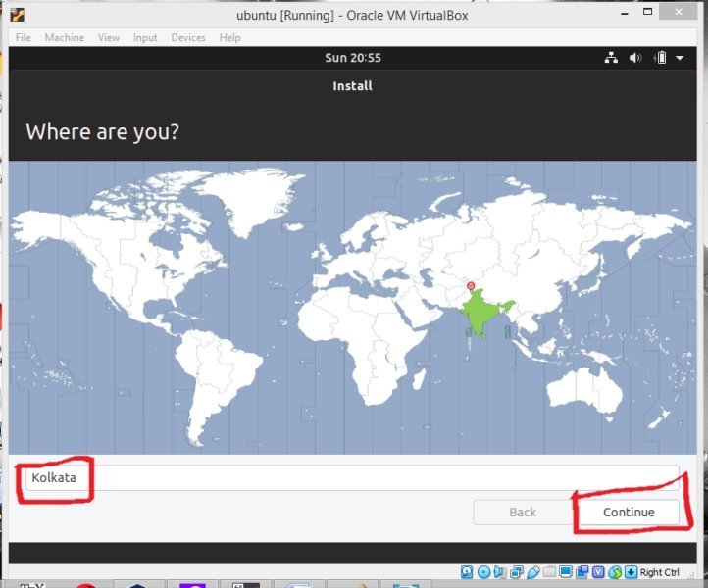Click the recording status icon
Viewport: 708px width, 588px height.
582,572
